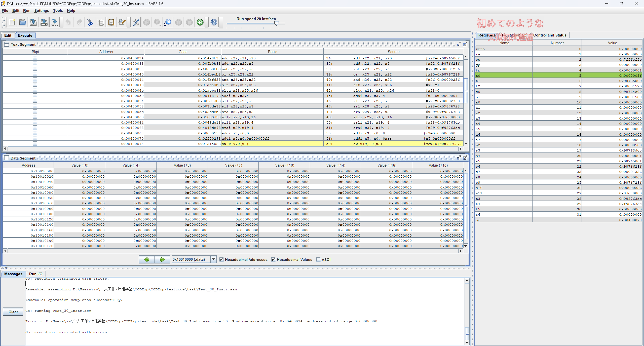Click the Assemble wrench-and-screwdriver icon
Image resolution: width=644 pixels, height=346 pixels.
(x=136, y=22)
